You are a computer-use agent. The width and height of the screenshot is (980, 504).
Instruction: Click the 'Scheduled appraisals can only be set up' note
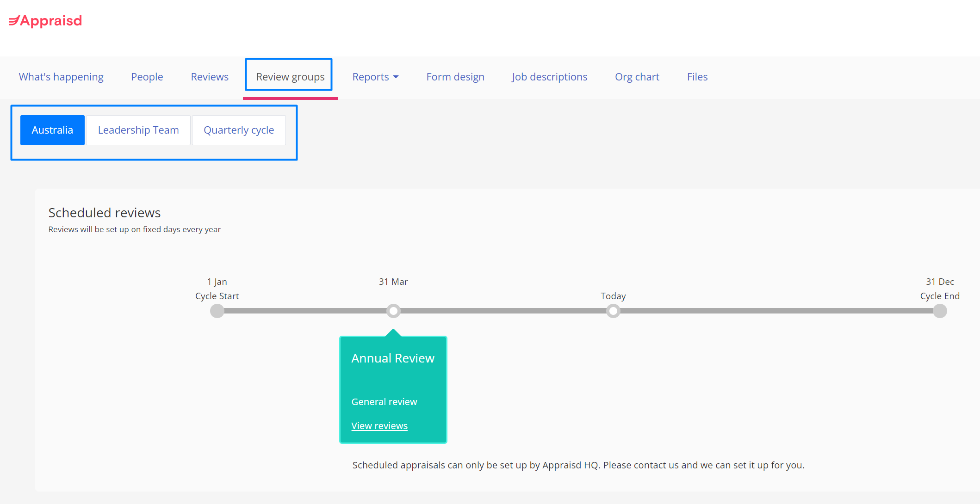tap(578, 465)
